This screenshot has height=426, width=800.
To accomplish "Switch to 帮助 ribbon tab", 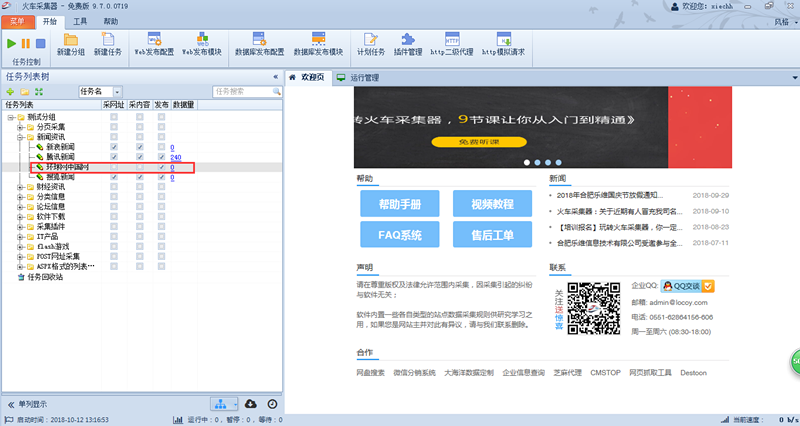I will tap(111, 21).
